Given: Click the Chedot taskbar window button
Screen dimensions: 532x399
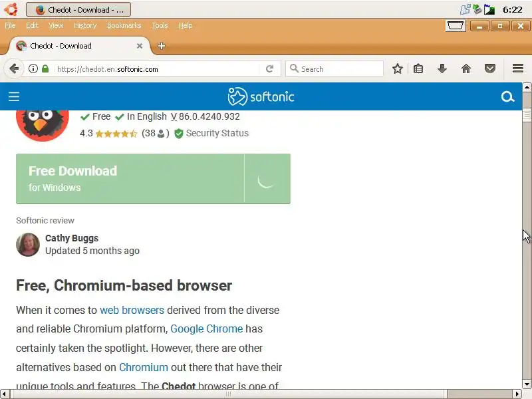Looking at the screenshot, I should click(x=78, y=9).
